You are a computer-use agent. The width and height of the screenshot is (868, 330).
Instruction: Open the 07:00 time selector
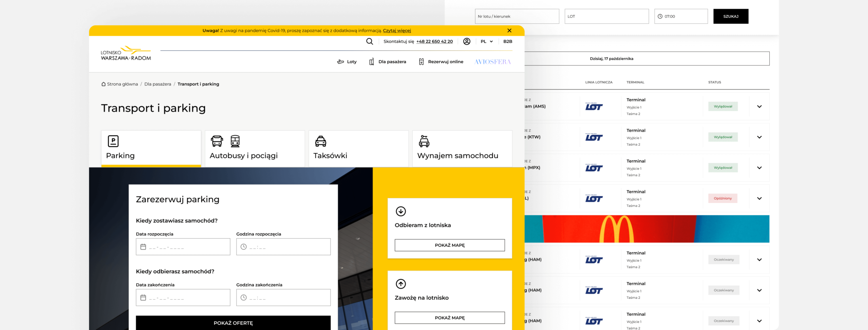[680, 16]
